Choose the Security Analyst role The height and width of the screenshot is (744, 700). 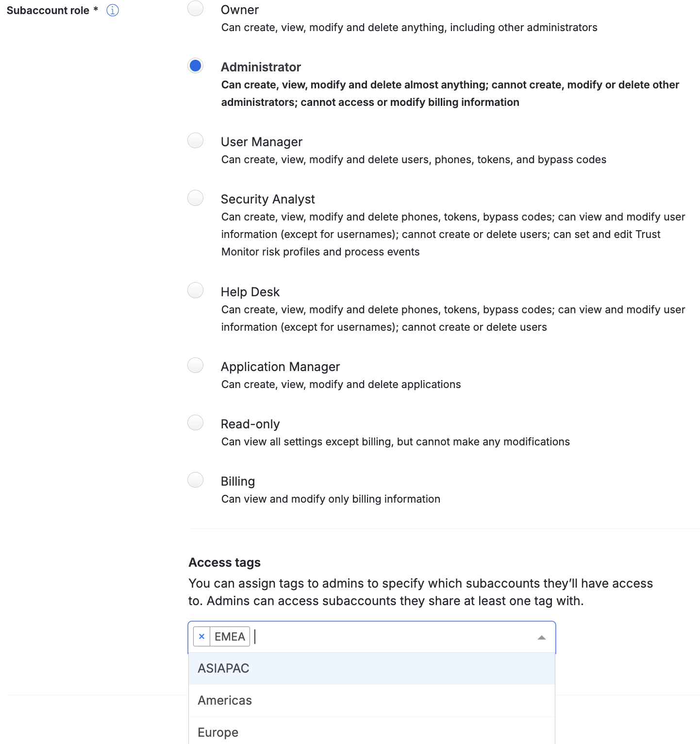point(195,198)
